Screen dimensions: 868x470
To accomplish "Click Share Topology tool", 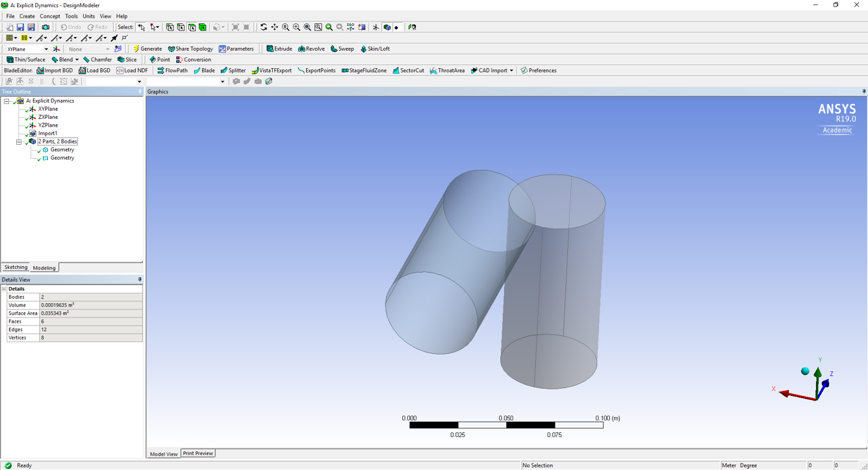I will (x=190, y=49).
